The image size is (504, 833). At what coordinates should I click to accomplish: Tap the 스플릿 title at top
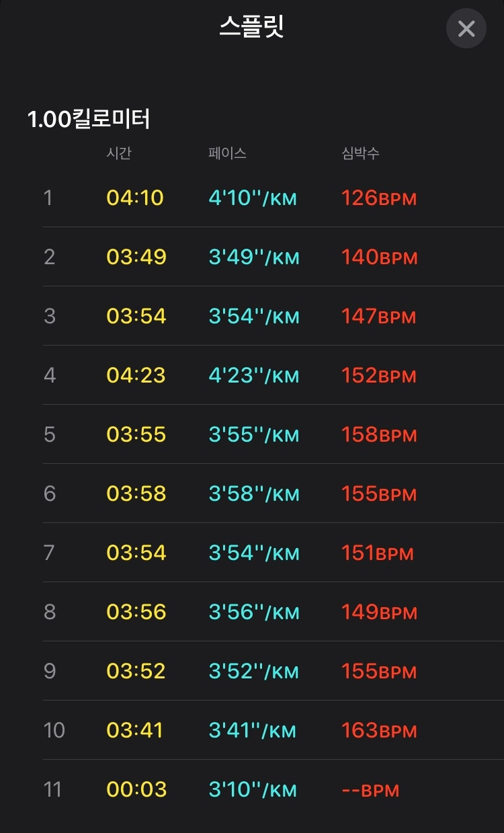click(x=251, y=27)
